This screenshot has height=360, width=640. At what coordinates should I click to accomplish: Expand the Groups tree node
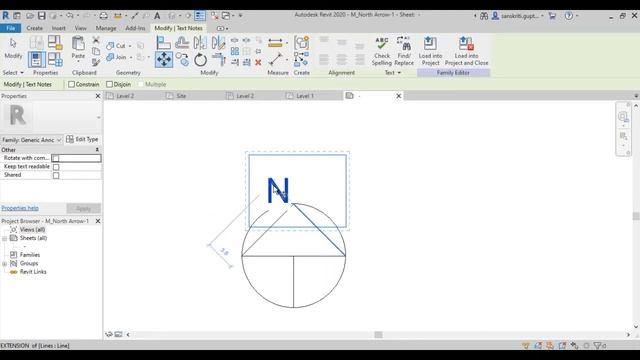tap(4, 264)
